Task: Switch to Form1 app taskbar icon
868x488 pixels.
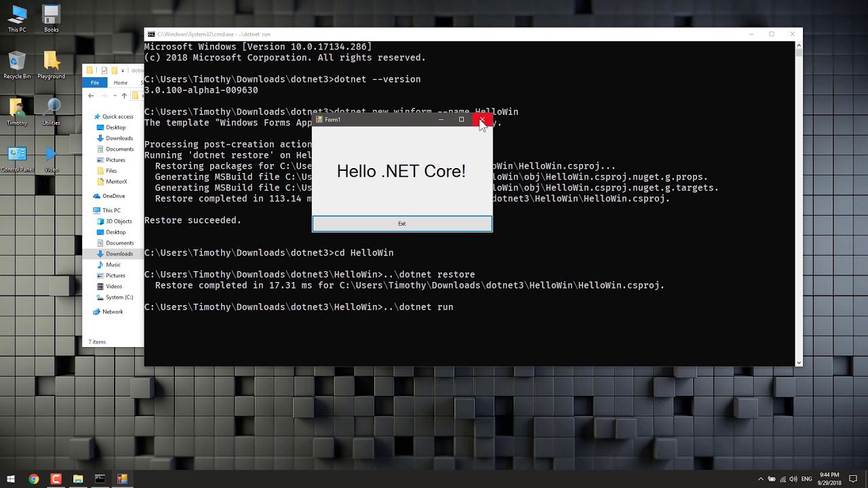Action: (122, 479)
